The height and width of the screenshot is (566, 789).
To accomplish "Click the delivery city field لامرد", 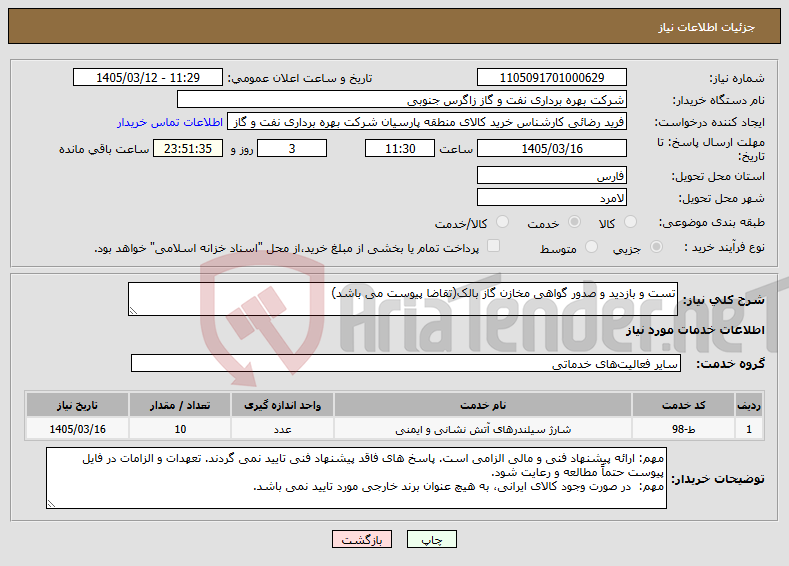I will [551, 198].
